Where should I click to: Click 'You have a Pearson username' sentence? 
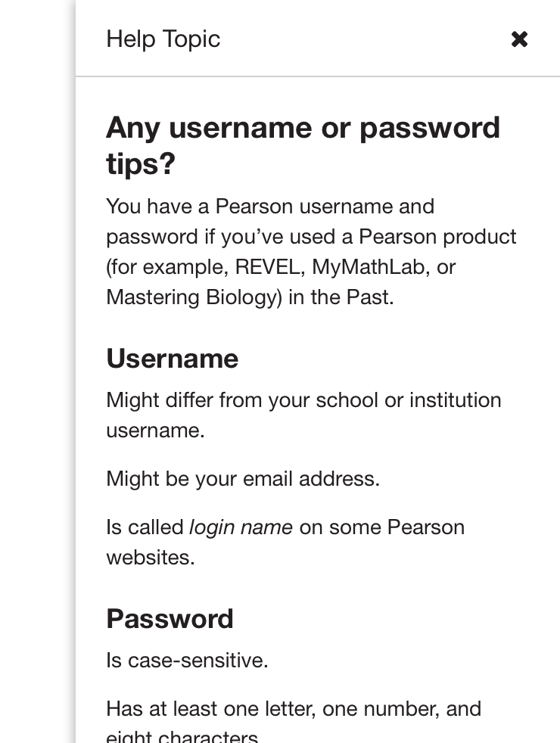270,207
